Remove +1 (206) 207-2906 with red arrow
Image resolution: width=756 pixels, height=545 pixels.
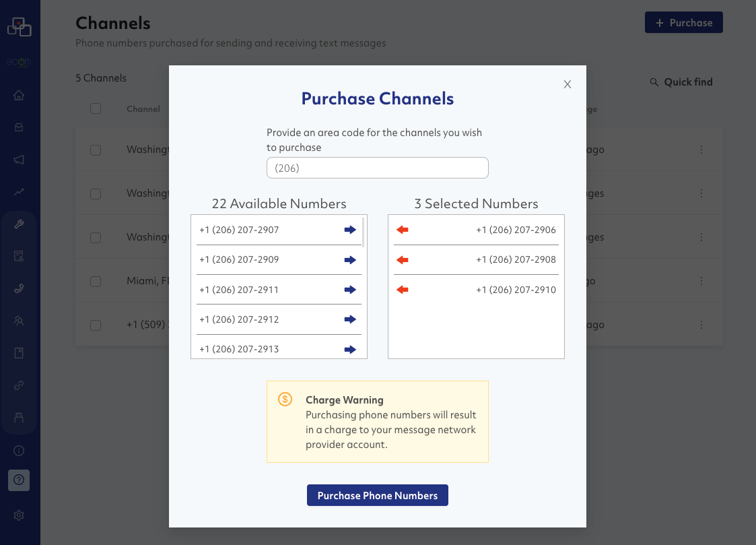pos(403,230)
